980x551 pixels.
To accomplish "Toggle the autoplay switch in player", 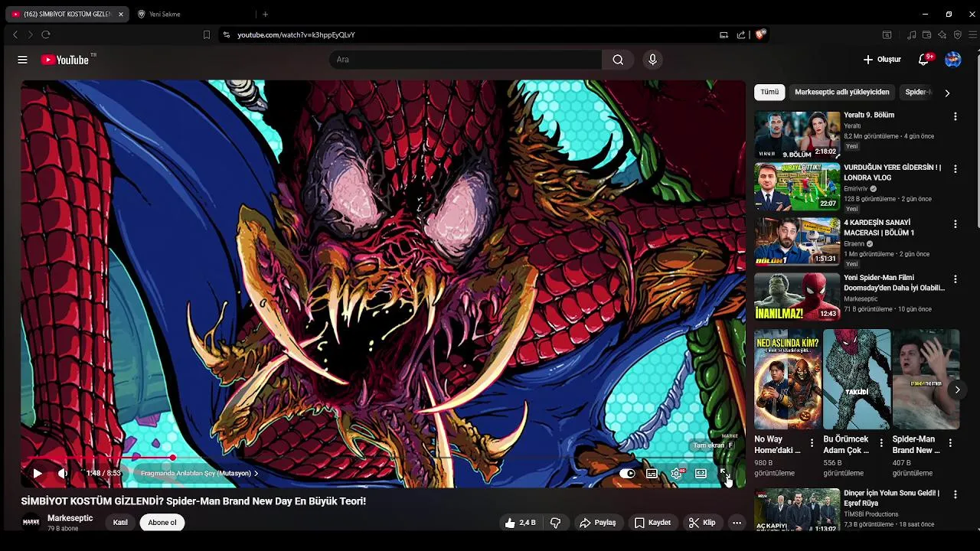I will 627,473.
